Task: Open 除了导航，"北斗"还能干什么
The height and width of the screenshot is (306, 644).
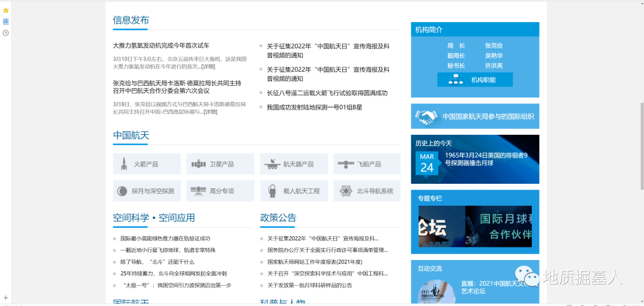Action: click(157, 262)
